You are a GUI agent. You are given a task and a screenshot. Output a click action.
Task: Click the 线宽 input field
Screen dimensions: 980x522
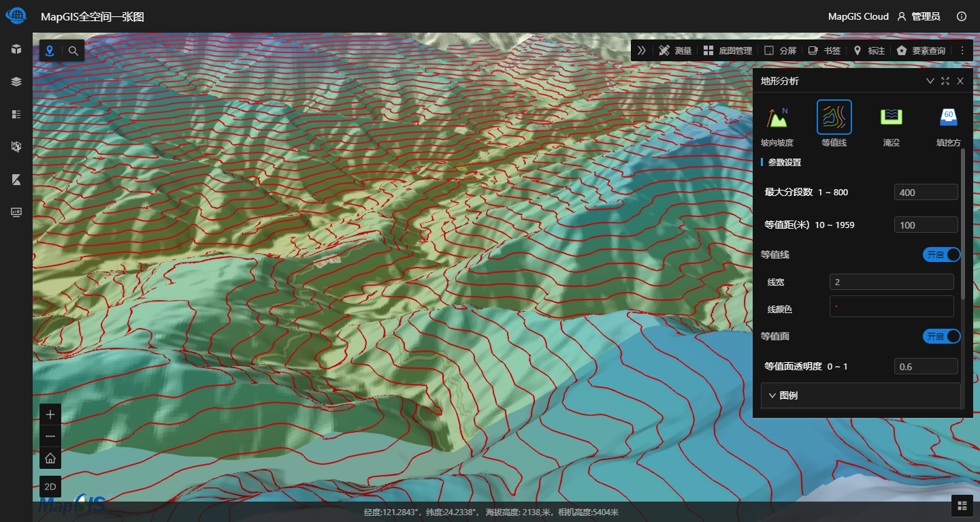[x=892, y=282]
